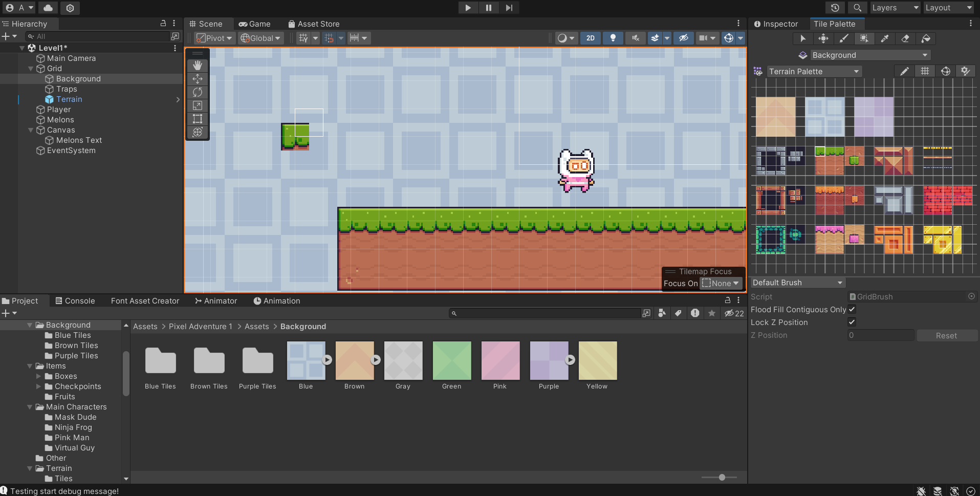Choose the Paintbrush tool in Tile Palette
Viewport: 980px width, 496px height.
click(843, 38)
